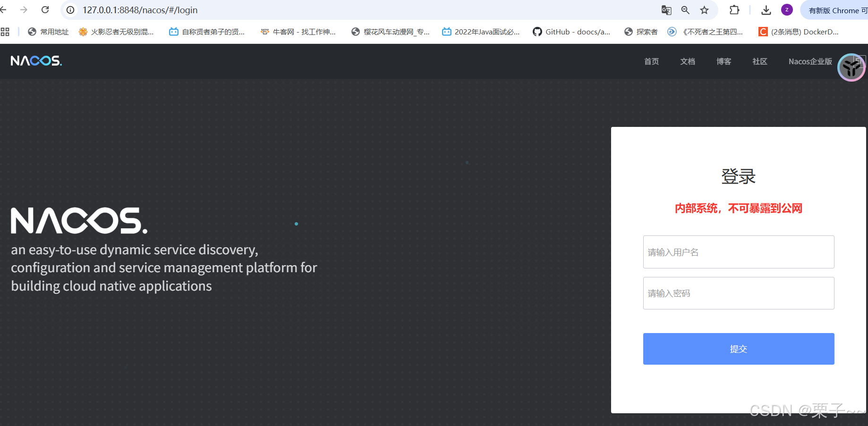
Task: Open the 2022年Java面试必 bookmark
Action: (481, 32)
